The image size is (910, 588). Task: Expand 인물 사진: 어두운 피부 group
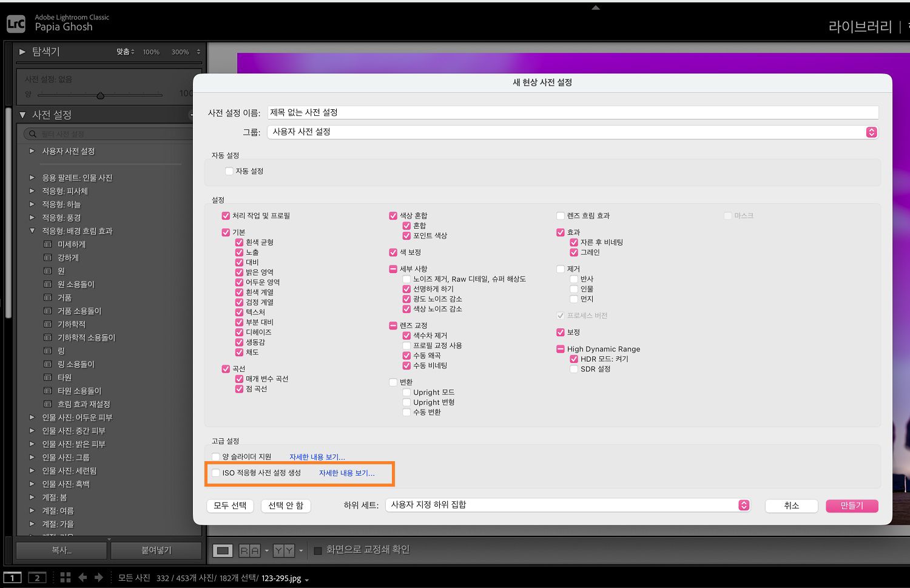point(32,417)
